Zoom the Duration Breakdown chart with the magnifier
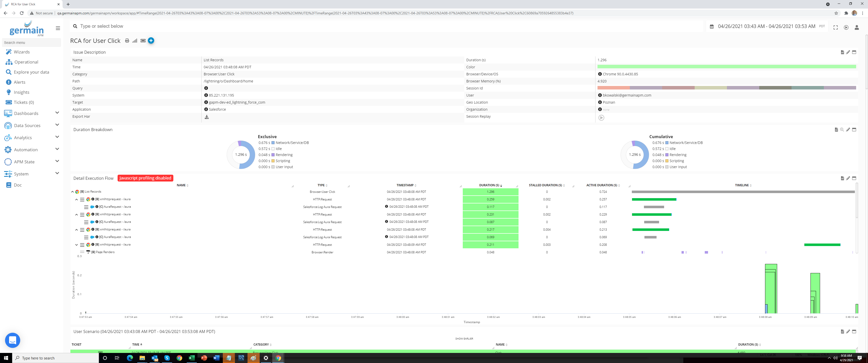Viewport: 868px width, 363px height. (x=842, y=130)
